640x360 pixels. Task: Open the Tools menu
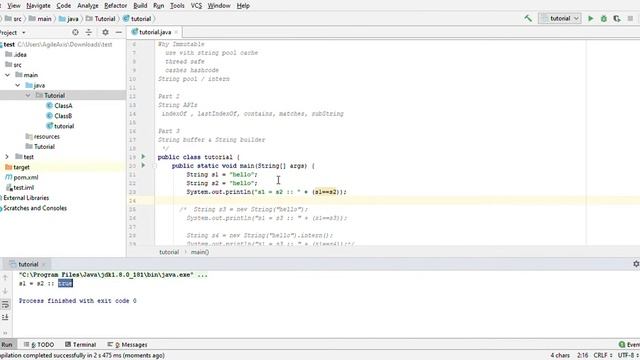[x=177, y=6]
